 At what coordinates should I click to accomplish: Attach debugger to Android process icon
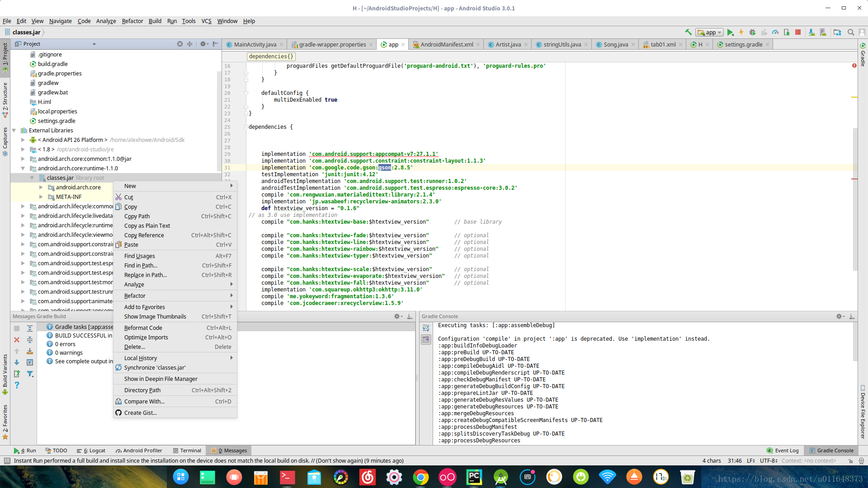pyautogui.click(x=787, y=32)
